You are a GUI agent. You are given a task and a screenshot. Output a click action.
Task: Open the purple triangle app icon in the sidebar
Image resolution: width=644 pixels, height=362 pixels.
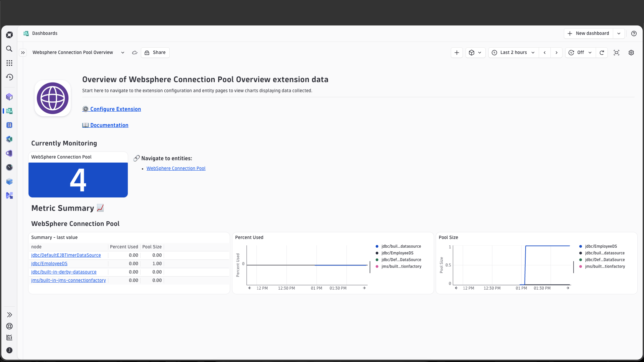9,153
